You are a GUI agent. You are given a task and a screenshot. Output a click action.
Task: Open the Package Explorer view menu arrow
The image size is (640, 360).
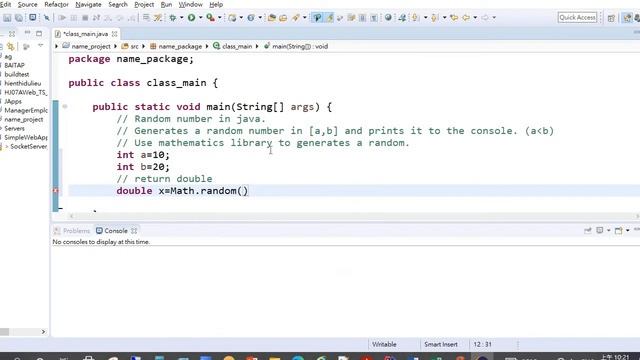(40, 46)
